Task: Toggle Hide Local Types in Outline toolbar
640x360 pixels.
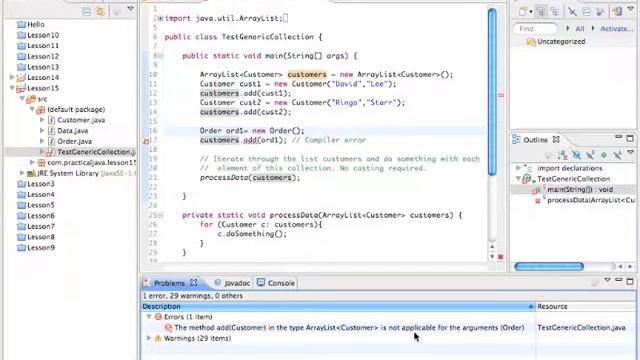Action: tap(618, 155)
